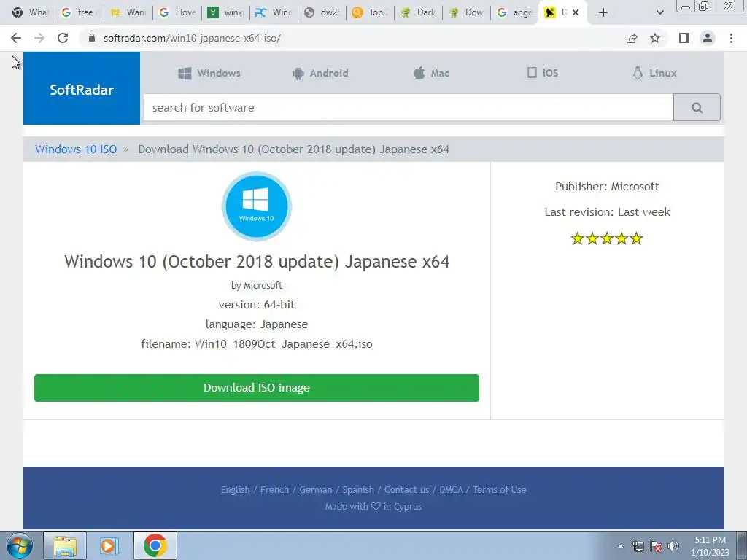This screenshot has width=747, height=560.
Task: Switch site language to English
Action: click(235, 489)
